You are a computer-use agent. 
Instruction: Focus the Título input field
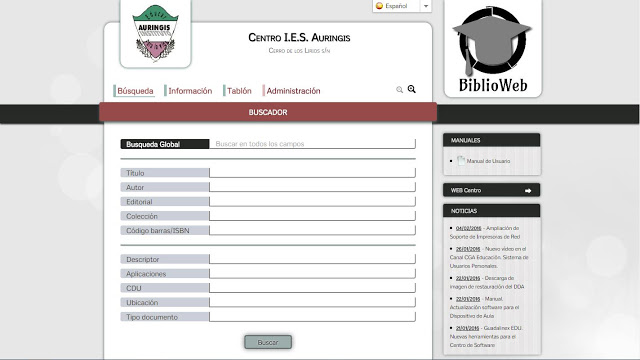click(x=312, y=173)
